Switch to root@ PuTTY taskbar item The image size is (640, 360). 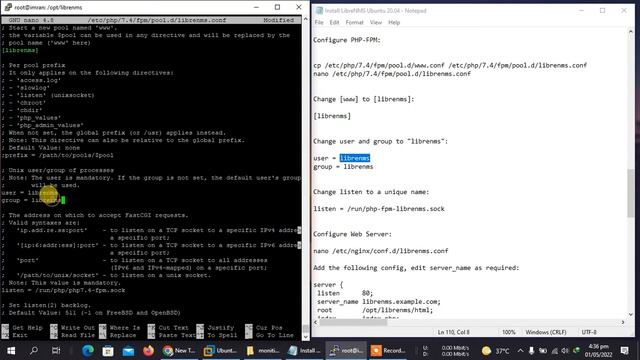click(346, 351)
